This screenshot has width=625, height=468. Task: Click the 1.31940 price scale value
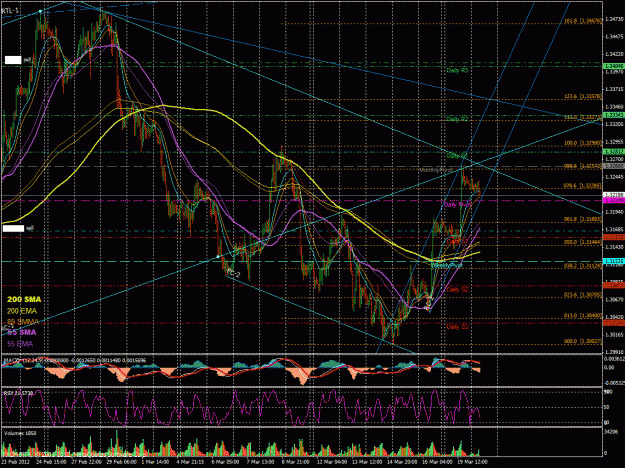[614, 212]
